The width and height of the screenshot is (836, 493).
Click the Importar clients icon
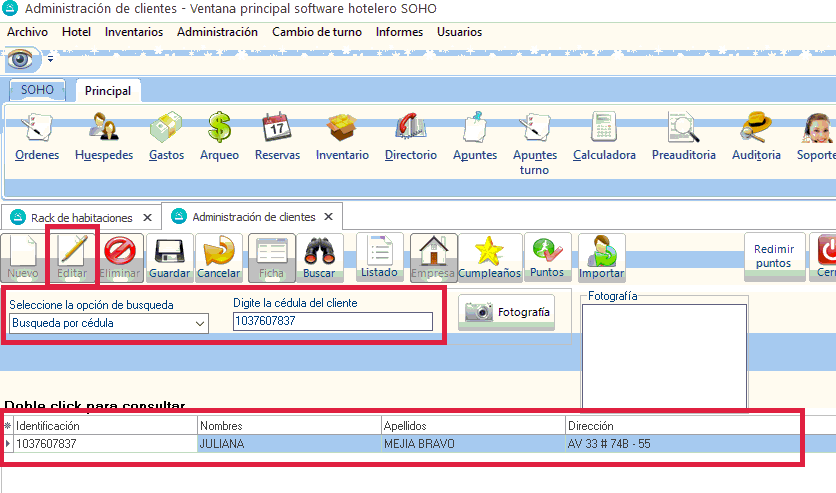click(601, 257)
